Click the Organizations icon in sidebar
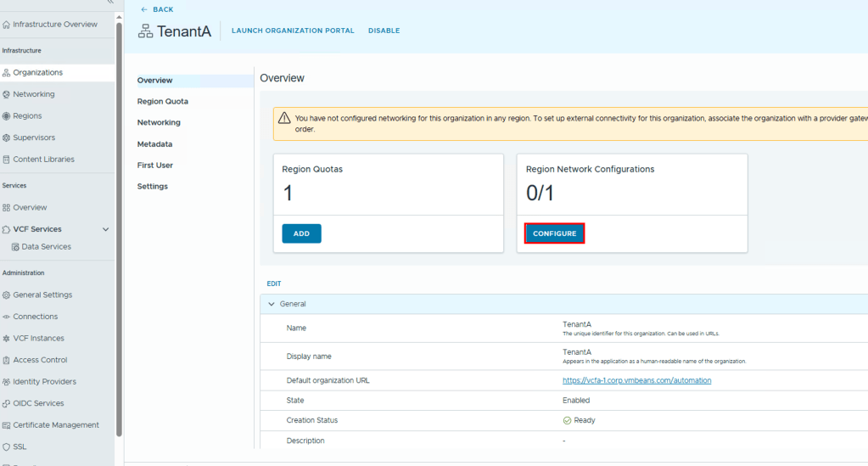 (x=7, y=73)
